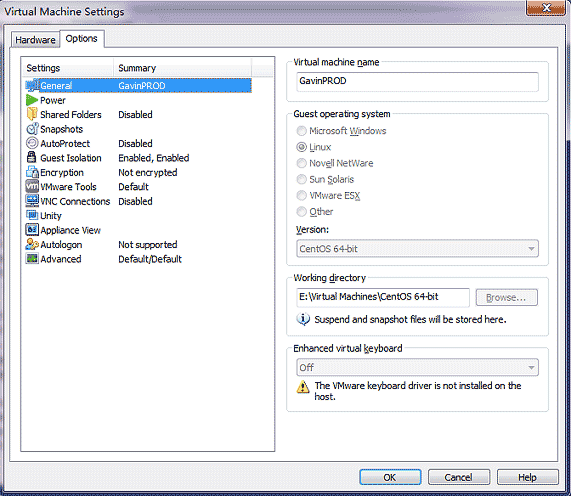The width and height of the screenshot is (571, 496).
Task: Select the Snapshots row label
Action: pyautogui.click(x=62, y=129)
